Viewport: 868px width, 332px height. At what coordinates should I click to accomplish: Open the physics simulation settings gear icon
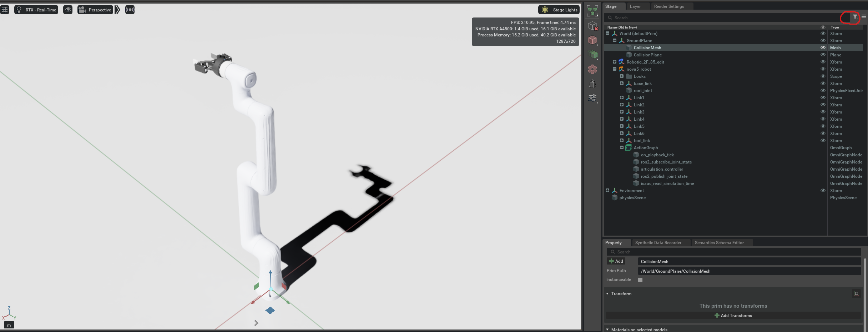point(592,69)
